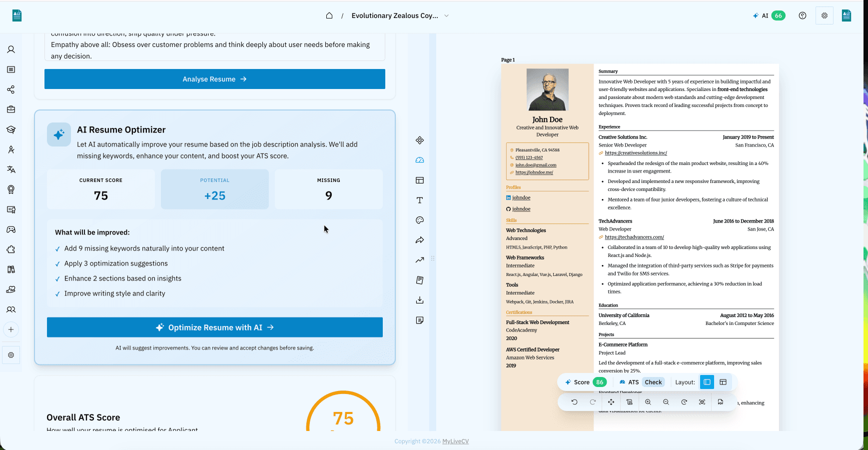Click the download export icon in middle toolbar
The height and width of the screenshot is (450, 868).
(x=420, y=300)
